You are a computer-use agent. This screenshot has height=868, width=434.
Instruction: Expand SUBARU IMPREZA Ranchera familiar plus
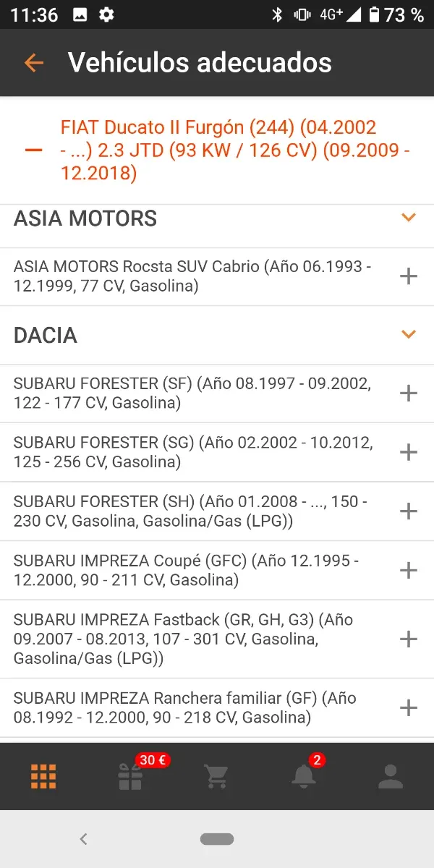click(409, 707)
